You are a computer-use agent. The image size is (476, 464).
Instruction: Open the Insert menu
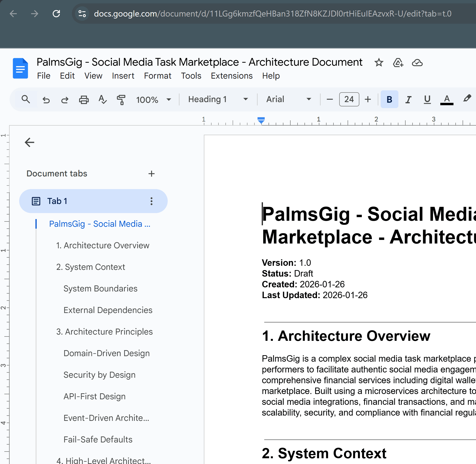(123, 76)
